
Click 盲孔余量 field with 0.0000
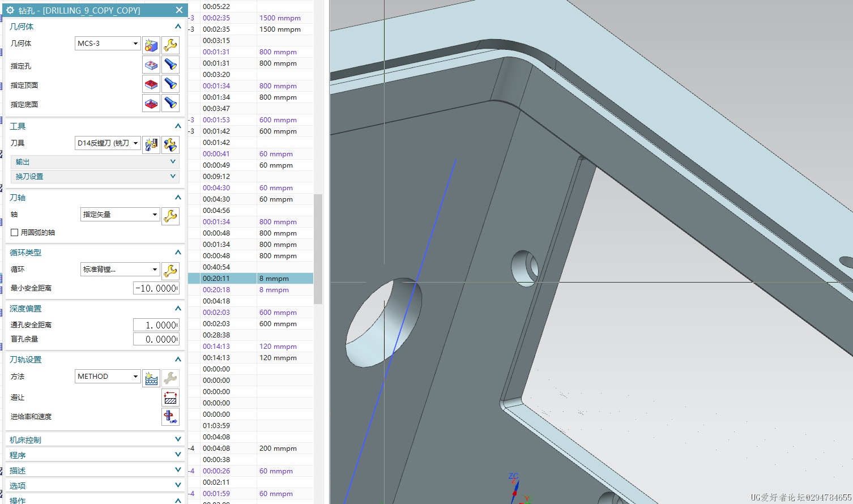(156, 339)
